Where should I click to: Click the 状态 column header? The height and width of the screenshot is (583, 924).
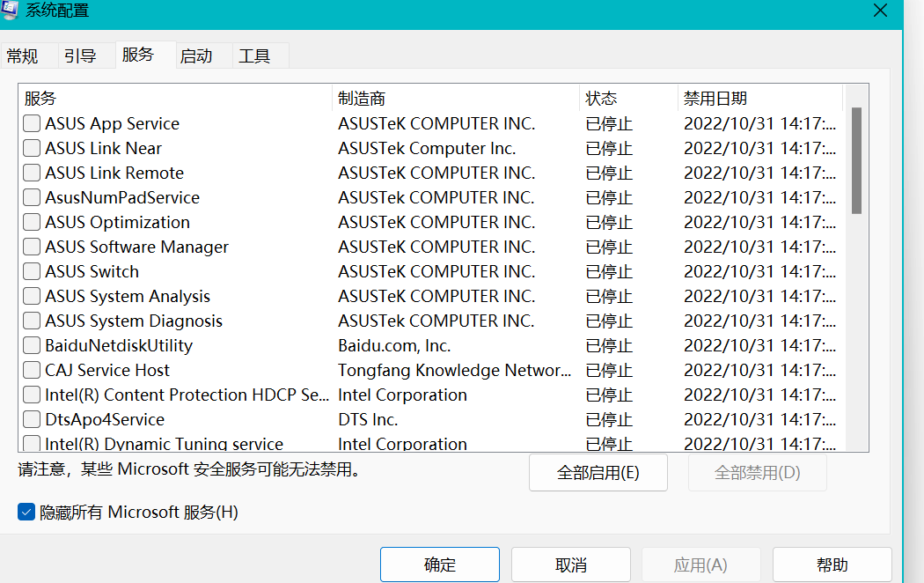coord(629,98)
